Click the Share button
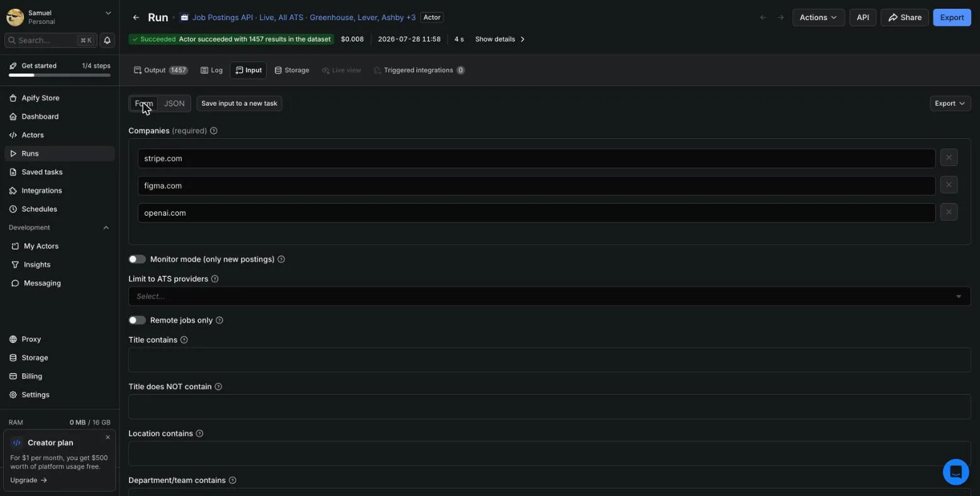Screen dimensions: 980x496 point(905,18)
